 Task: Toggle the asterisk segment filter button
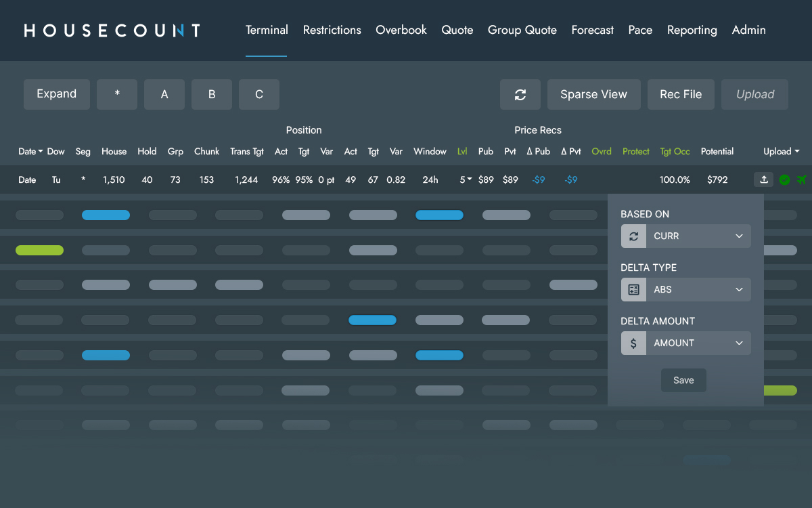pos(117,95)
